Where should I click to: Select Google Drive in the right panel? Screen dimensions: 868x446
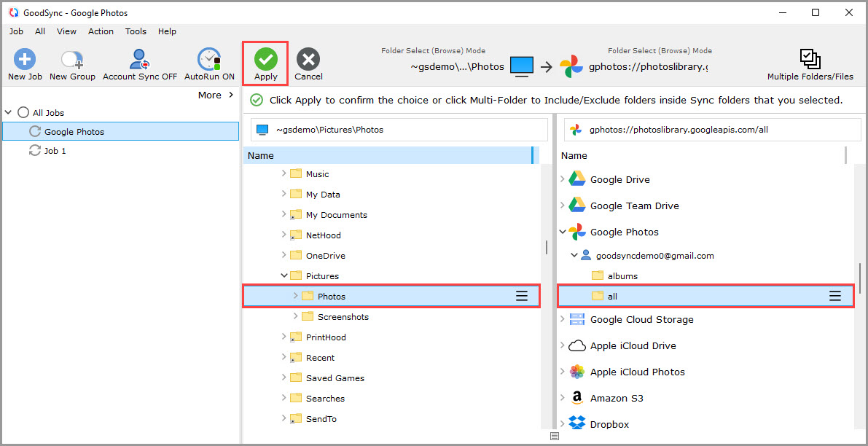click(622, 179)
